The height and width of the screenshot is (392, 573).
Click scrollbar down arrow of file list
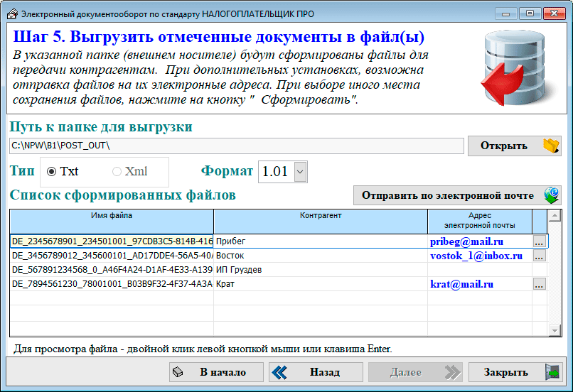tap(555, 330)
